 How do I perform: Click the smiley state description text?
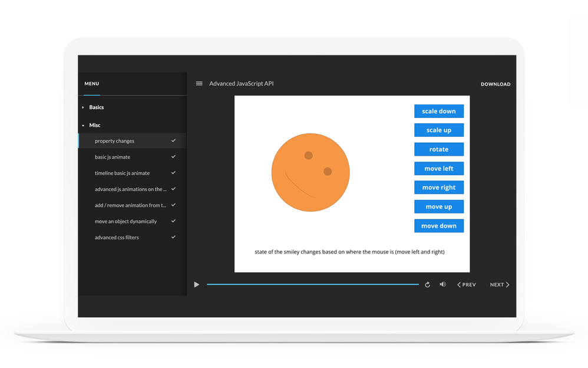click(x=349, y=252)
